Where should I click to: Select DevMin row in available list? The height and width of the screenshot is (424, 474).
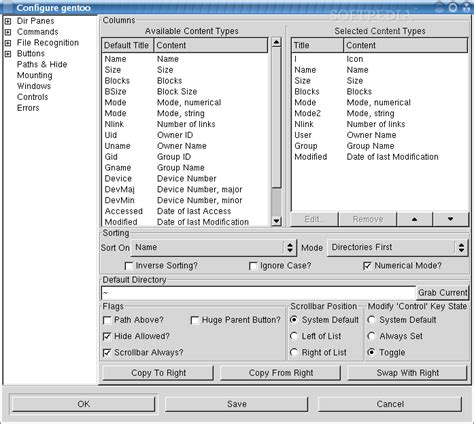(185, 200)
